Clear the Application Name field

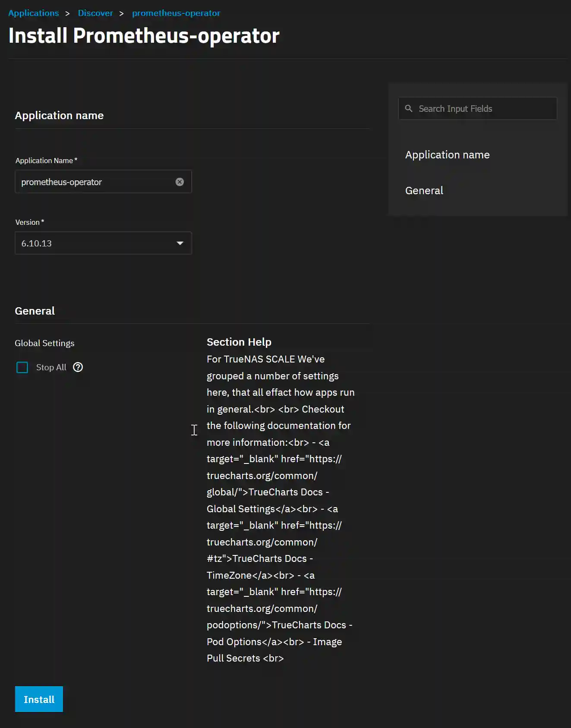coord(180,182)
